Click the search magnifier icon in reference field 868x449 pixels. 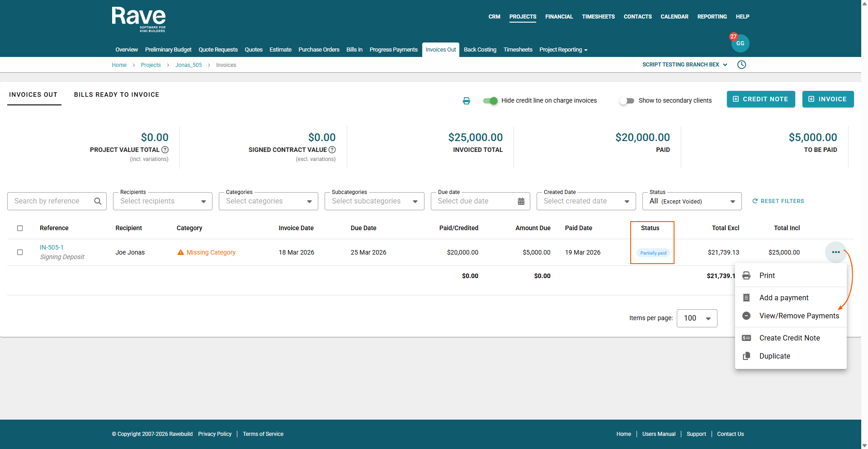(x=98, y=201)
